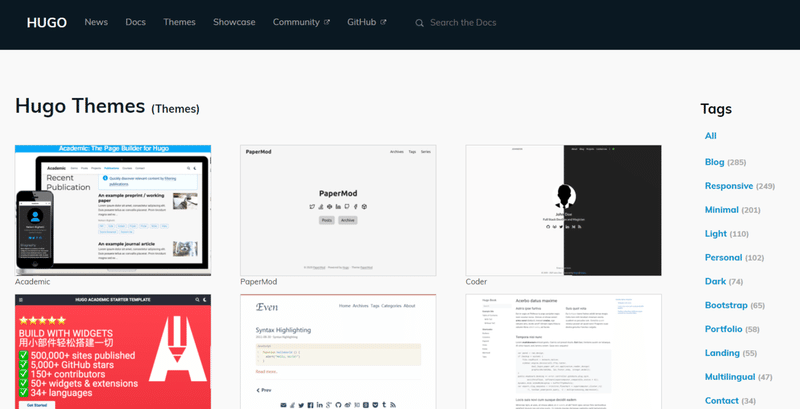The height and width of the screenshot is (409, 800).
Task: Click the Academic theme name
Action: [33, 282]
